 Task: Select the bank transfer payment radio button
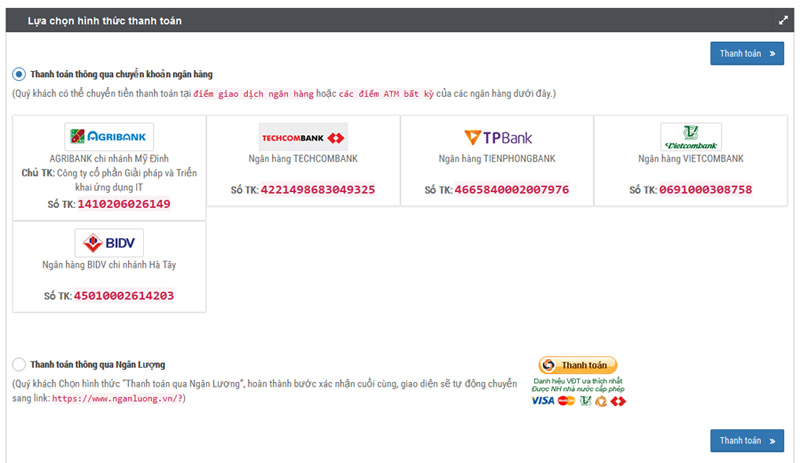click(19, 75)
